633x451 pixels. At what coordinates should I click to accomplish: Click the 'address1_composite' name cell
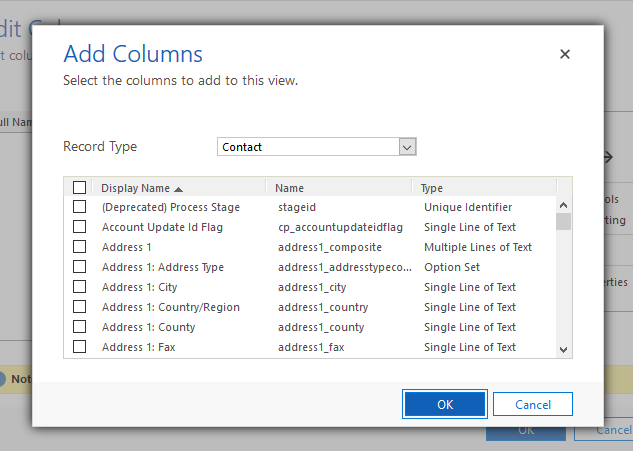pyautogui.click(x=330, y=247)
